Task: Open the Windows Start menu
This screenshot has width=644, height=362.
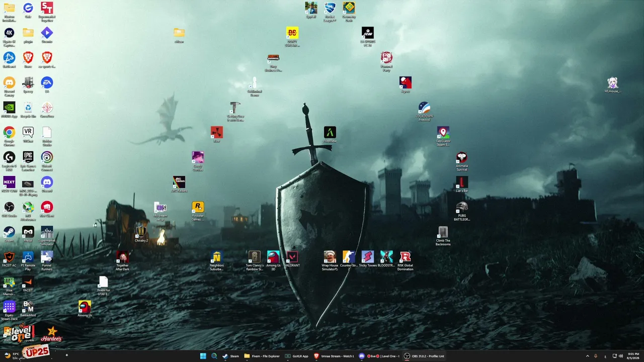Action: point(203,356)
